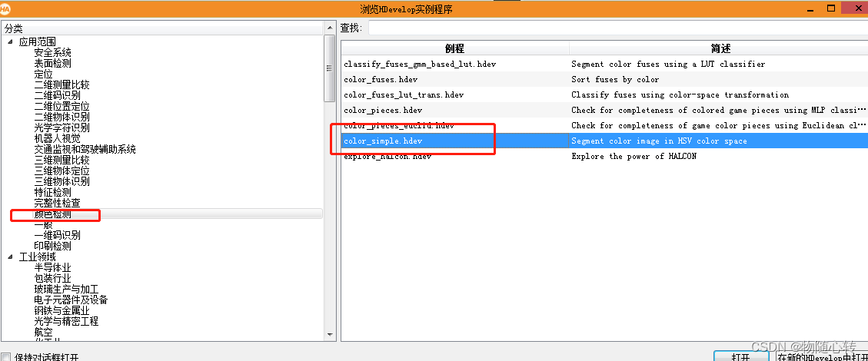Select the color_simple.hdev example
This screenshot has width=868, height=361.
pyautogui.click(x=383, y=141)
